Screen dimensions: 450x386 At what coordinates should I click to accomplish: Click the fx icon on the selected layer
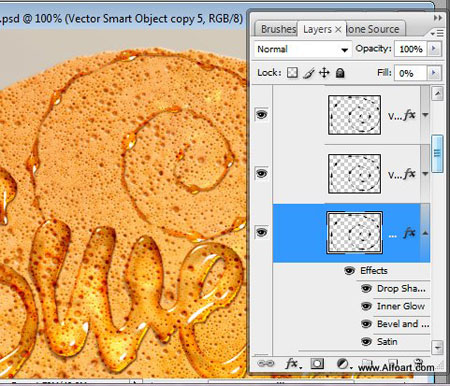coord(410,233)
